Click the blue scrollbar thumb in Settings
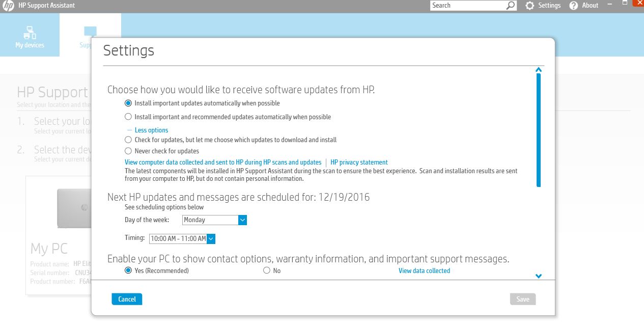The image size is (644, 325). 538,130
